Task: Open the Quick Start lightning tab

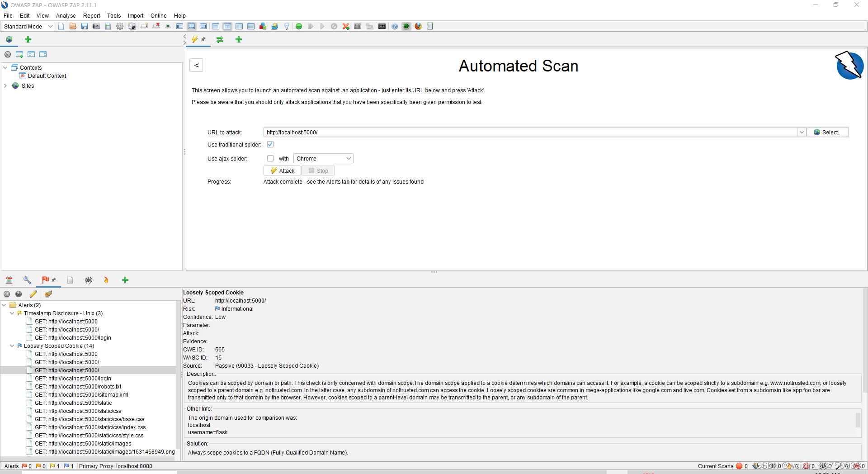Action: tap(195, 39)
